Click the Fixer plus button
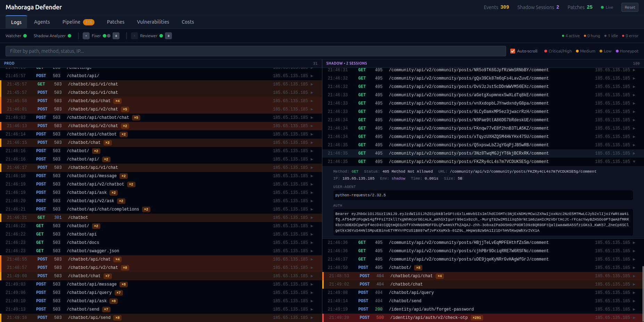The image size is (644, 322). pos(116,36)
